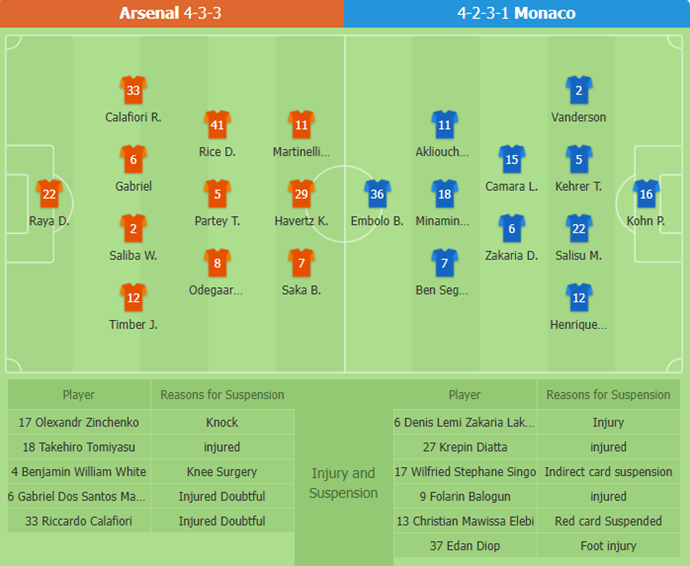Open the Arsenal 4-3-3 header tab
This screenshot has width=690, height=566.
tap(172, 14)
